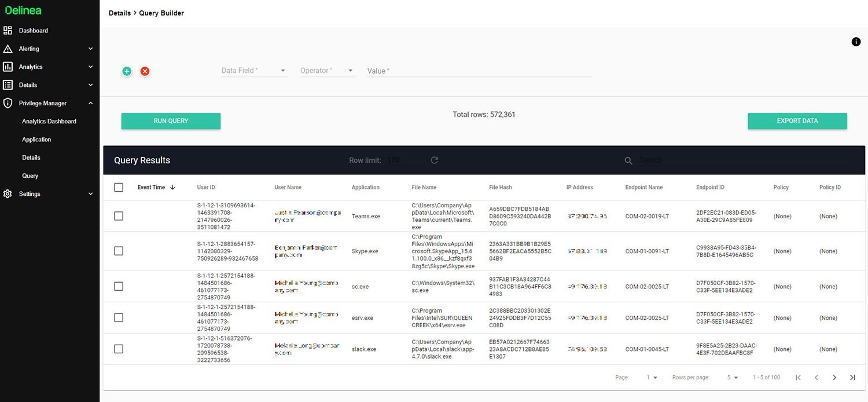Expand the Details menu chevron
The height and width of the screenshot is (402, 868).
pos(90,85)
